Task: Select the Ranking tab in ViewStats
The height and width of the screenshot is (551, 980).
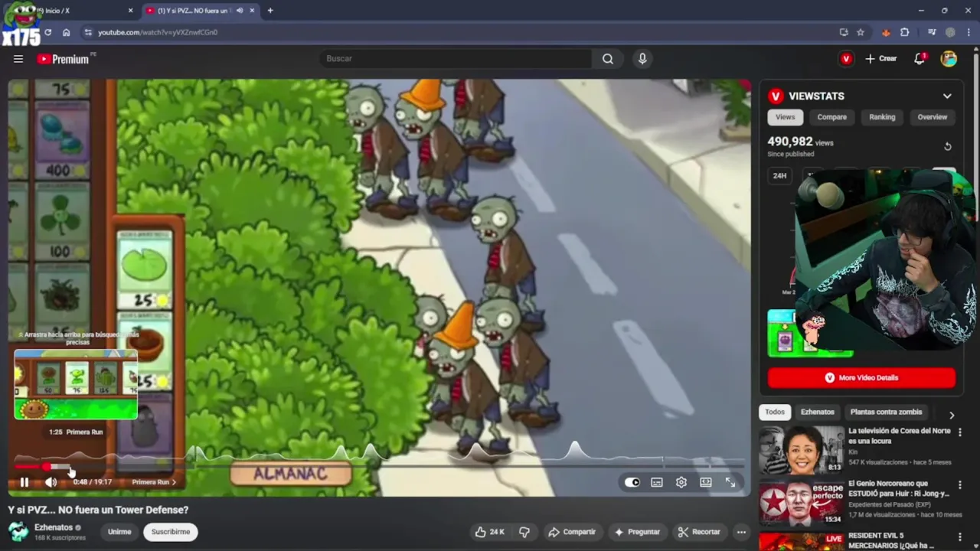Action: pyautogui.click(x=882, y=117)
